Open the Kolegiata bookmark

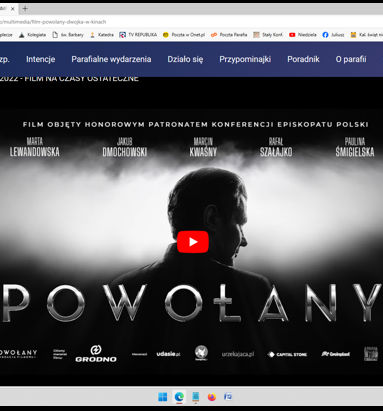[x=33, y=35]
